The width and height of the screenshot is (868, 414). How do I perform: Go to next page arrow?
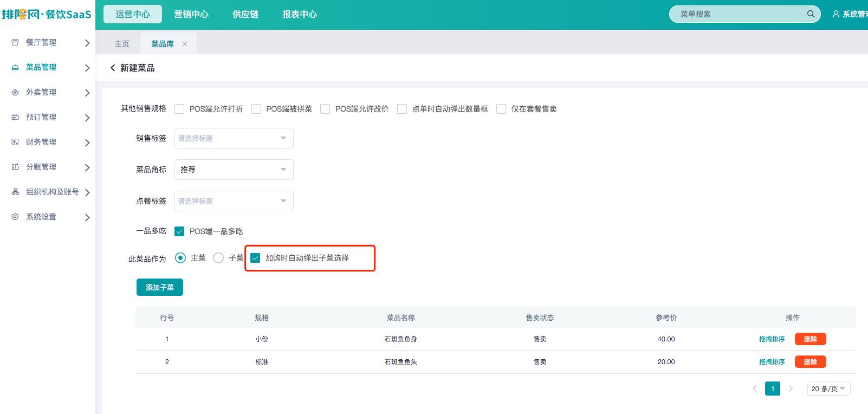(x=791, y=389)
